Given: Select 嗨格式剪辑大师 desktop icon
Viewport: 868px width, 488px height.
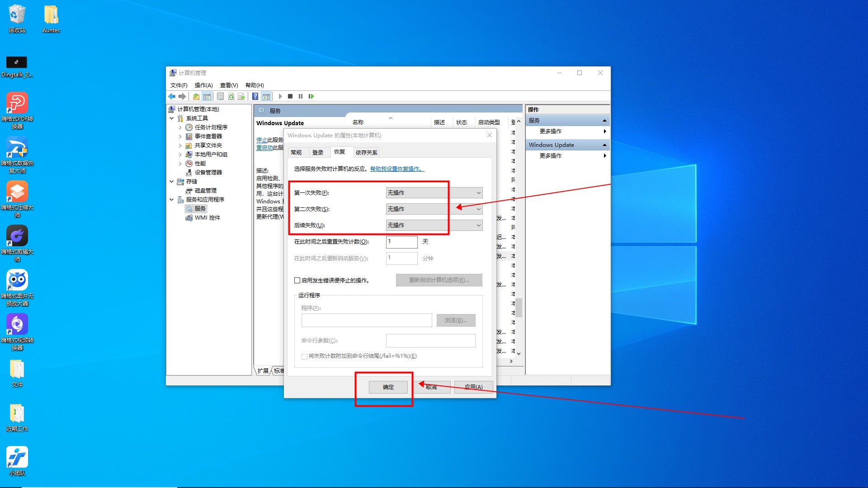Looking at the screenshot, I should (x=17, y=244).
